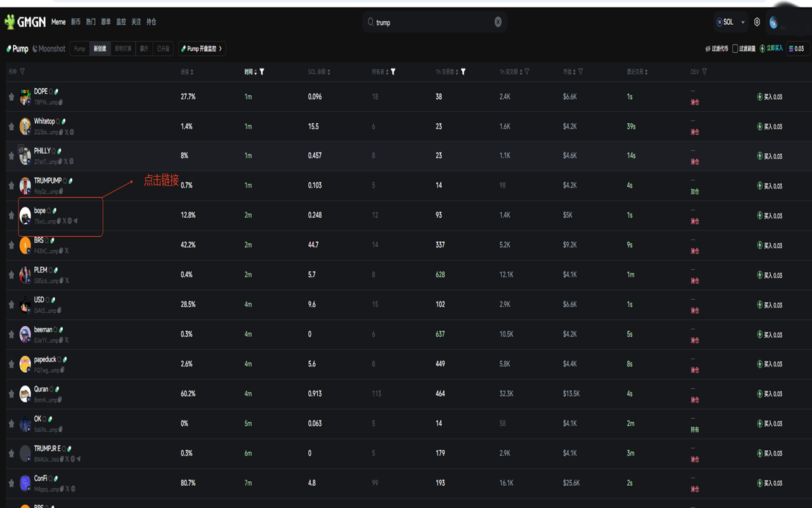Copy the TRUMPUMP contract address
Viewport: 812px width, 508px height.
pyautogui.click(x=61, y=192)
